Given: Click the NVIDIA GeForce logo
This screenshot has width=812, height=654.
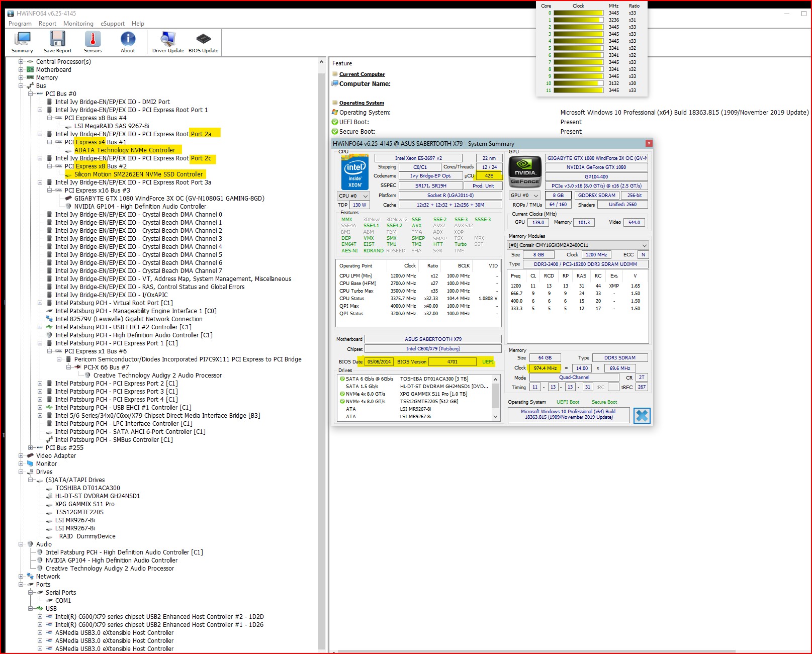Looking at the screenshot, I should click(x=525, y=172).
